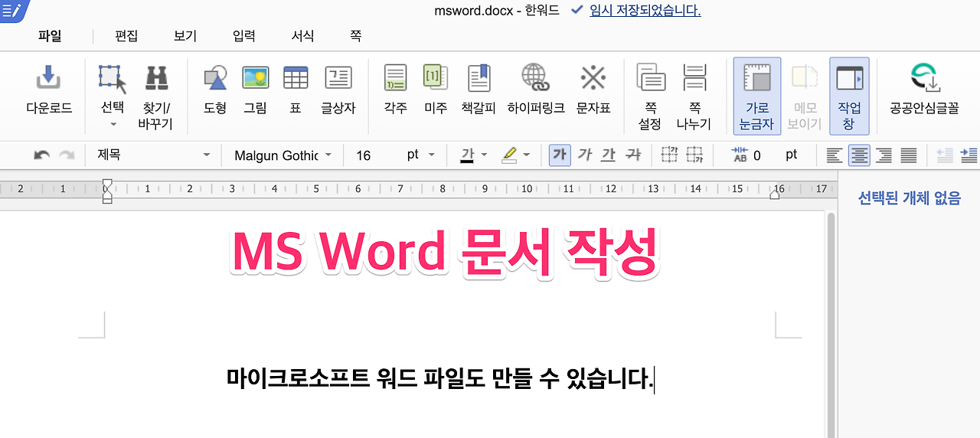Click the paragraph border icon

pos(694,155)
